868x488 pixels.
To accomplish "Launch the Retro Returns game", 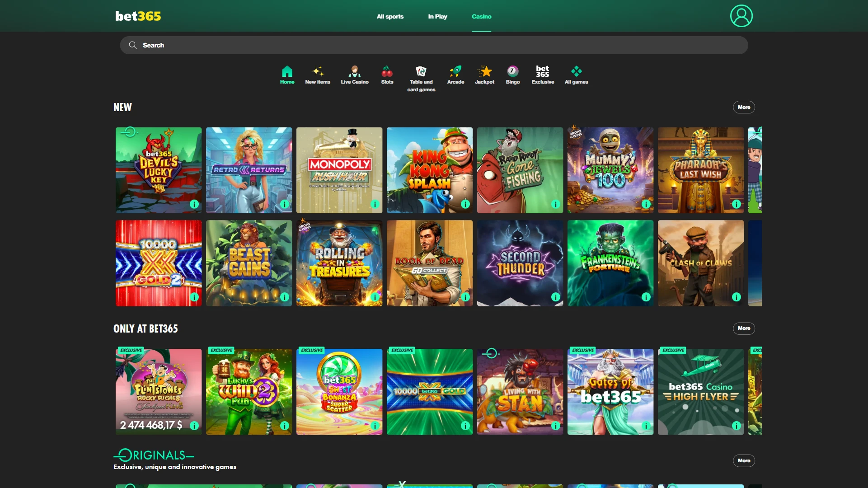I will coord(249,170).
